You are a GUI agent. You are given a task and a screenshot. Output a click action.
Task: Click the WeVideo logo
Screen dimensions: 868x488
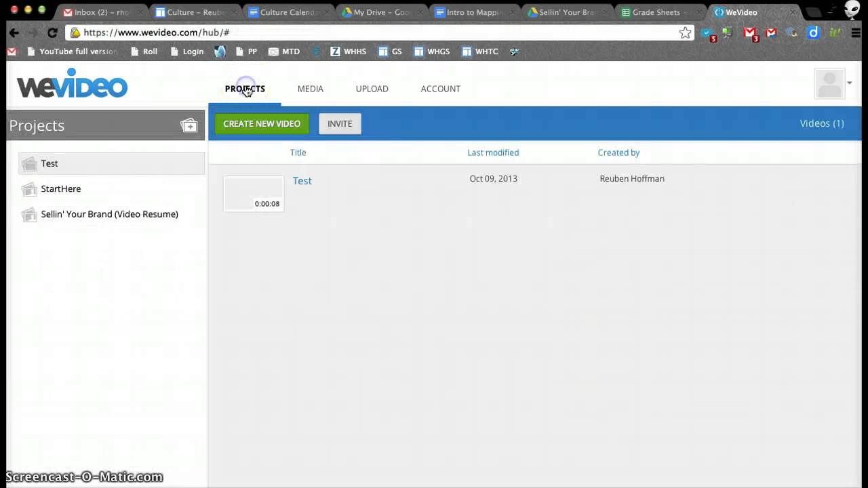coord(72,84)
